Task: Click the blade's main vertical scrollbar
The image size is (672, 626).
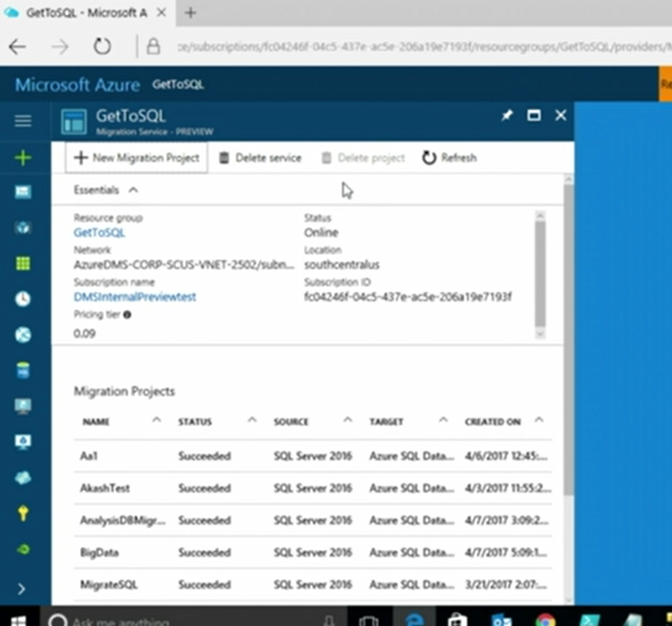Action: [569, 340]
